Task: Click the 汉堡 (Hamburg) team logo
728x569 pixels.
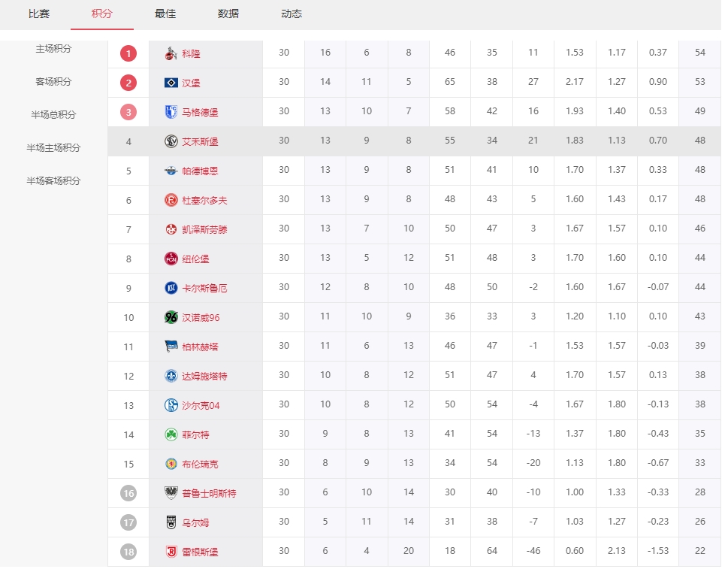Action: pyautogui.click(x=171, y=83)
